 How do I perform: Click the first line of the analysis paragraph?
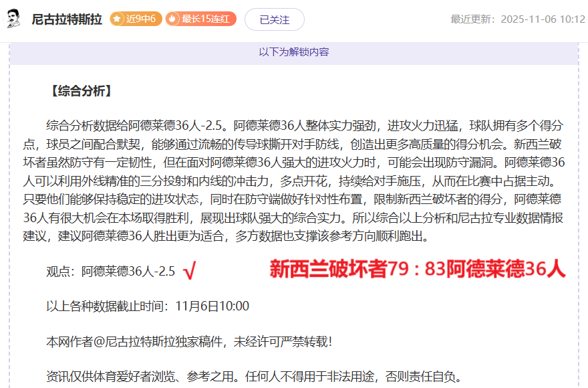point(304,126)
